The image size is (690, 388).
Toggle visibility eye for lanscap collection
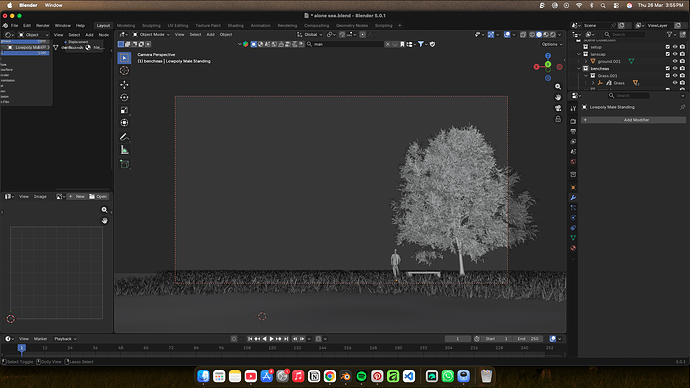coord(675,54)
